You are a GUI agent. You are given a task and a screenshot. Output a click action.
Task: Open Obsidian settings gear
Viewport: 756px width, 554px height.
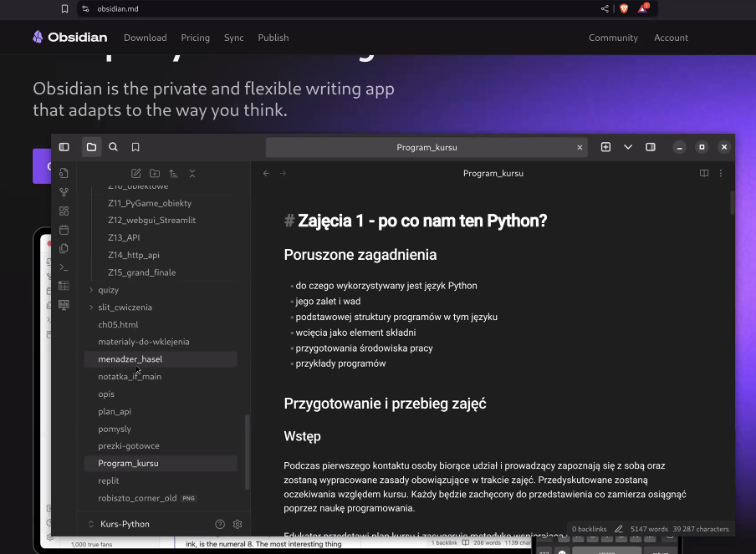click(238, 524)
